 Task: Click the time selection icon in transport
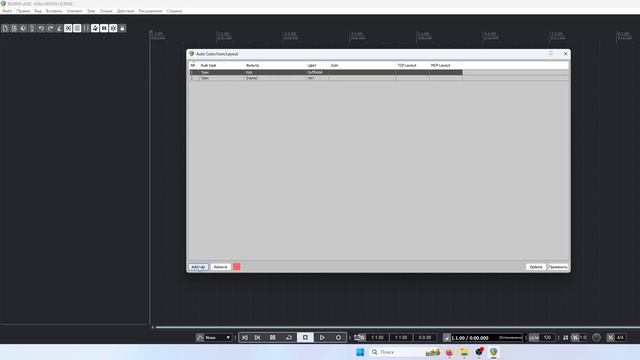click(x=359, y=338)
